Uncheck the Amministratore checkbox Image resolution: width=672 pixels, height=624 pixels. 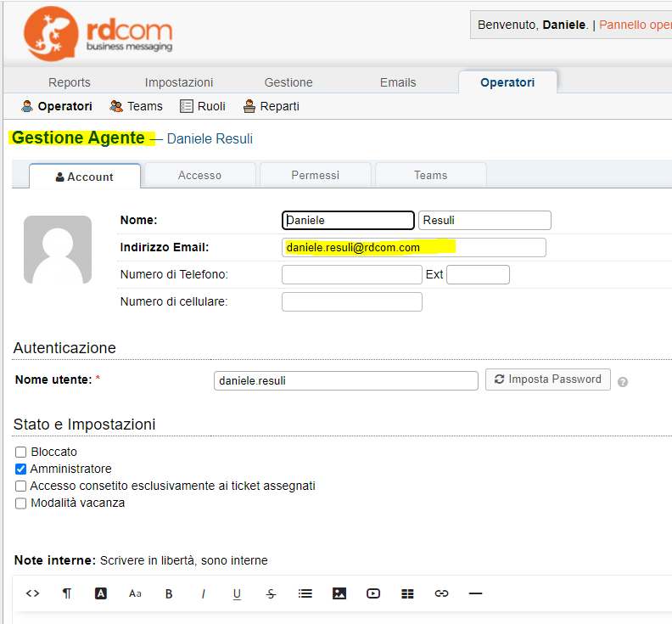(x=21, y=469)
